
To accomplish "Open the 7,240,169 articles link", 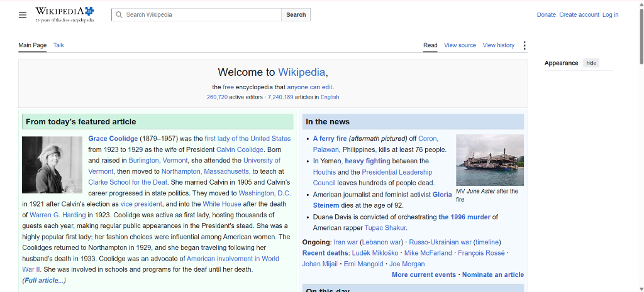I will tap(280, 97).
